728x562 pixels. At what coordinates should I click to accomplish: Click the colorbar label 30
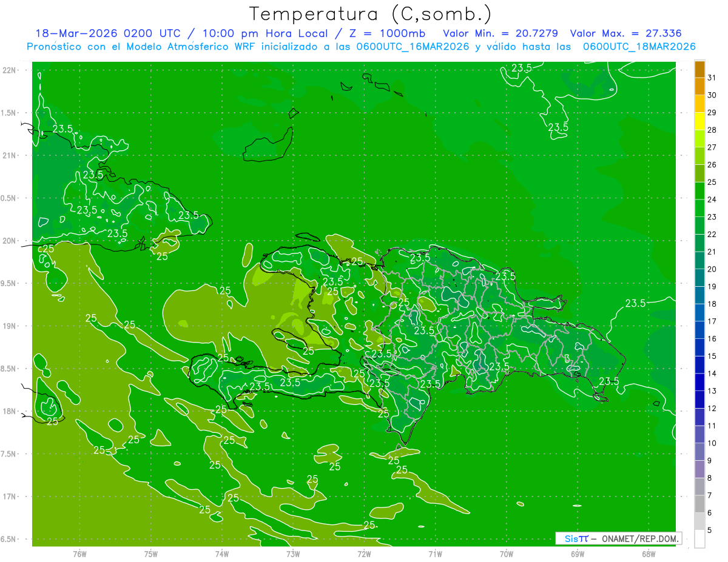click(712, 95)
